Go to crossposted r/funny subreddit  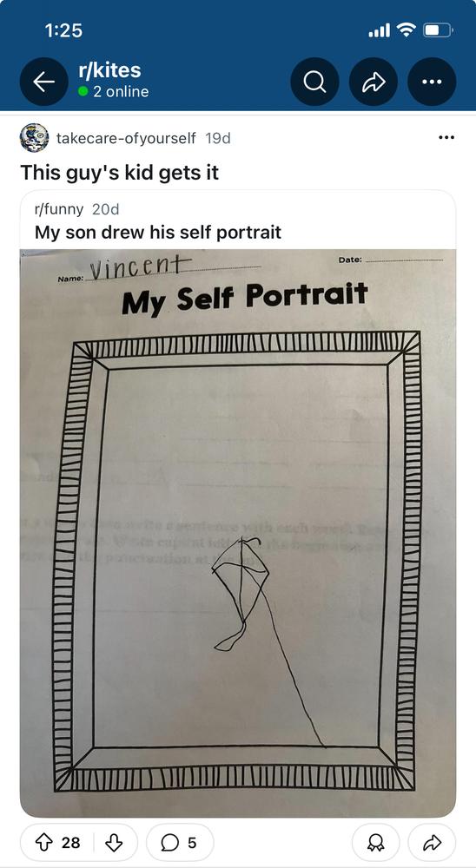59,209
